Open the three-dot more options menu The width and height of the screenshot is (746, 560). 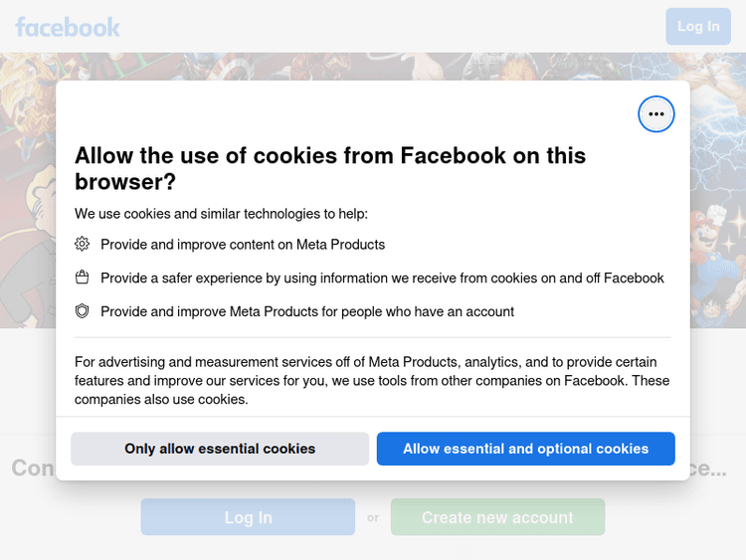[x=655, y=114]
